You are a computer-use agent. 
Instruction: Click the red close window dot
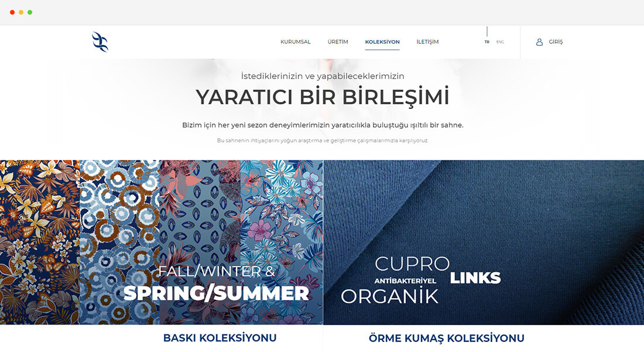click(x=12, y=12)
